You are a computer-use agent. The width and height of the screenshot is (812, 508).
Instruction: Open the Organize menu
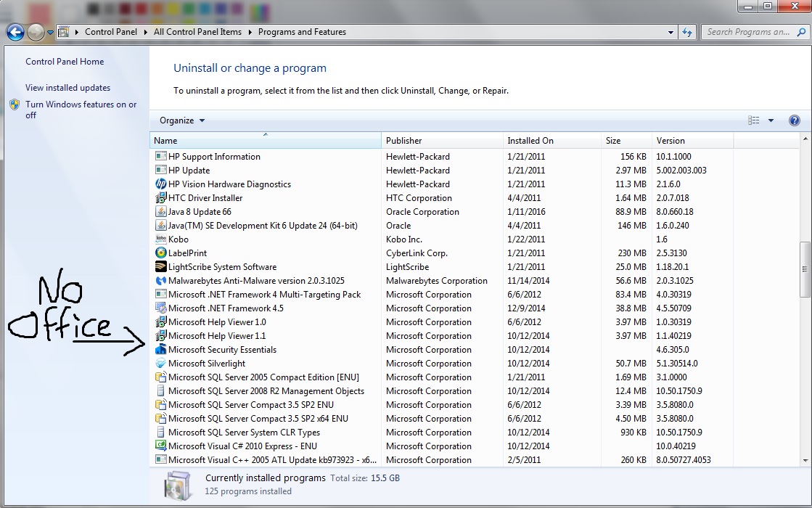click(181, 120)
